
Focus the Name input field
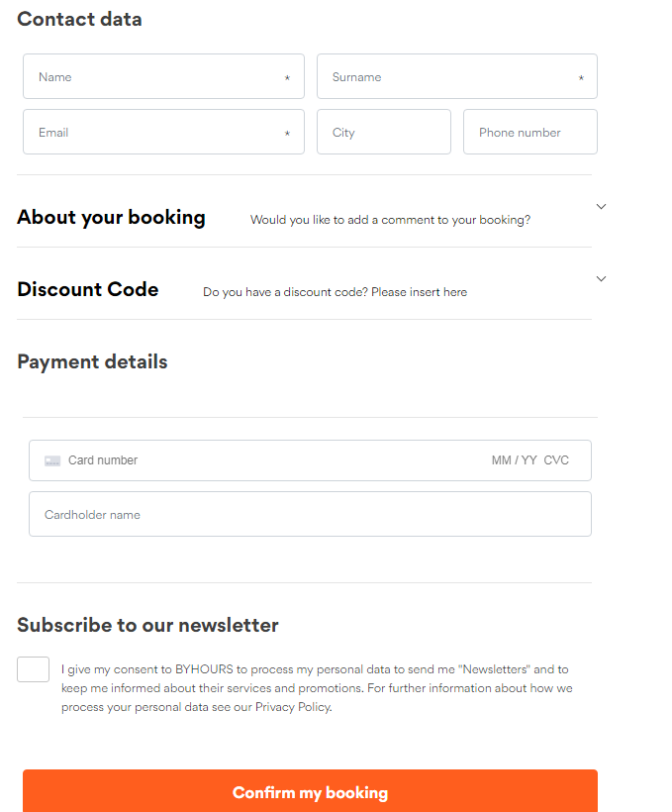158,77
